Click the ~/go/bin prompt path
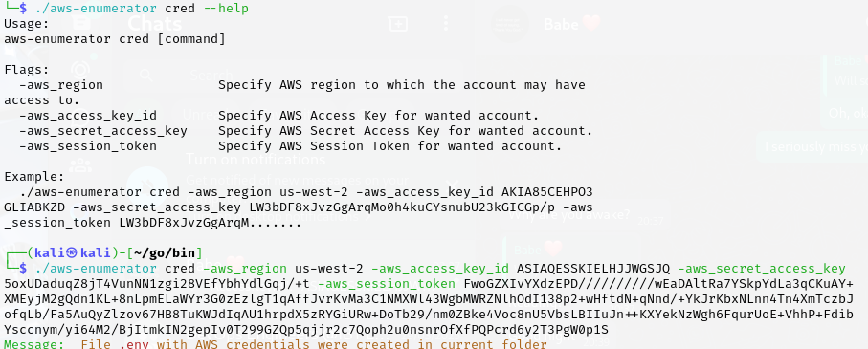Screen dimensions: 868x349 165,253
